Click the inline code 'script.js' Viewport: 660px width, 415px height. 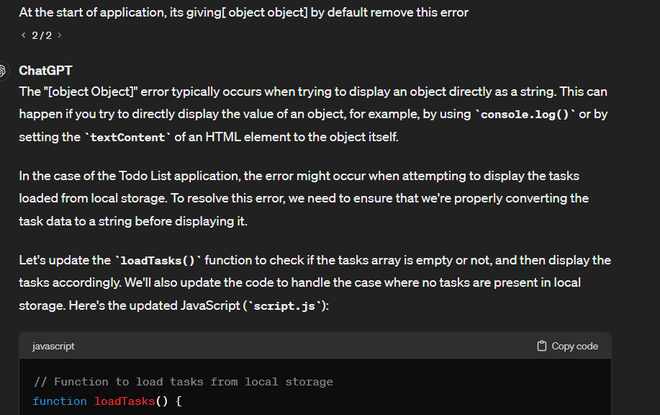[285, 306]
